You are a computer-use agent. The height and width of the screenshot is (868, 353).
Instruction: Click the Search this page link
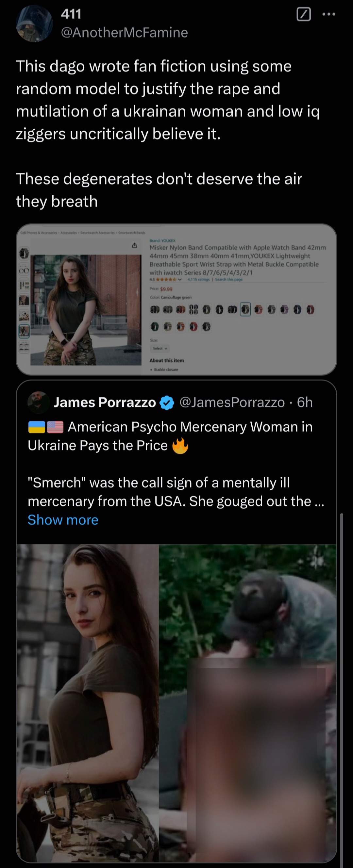click(x=228, y=279)
